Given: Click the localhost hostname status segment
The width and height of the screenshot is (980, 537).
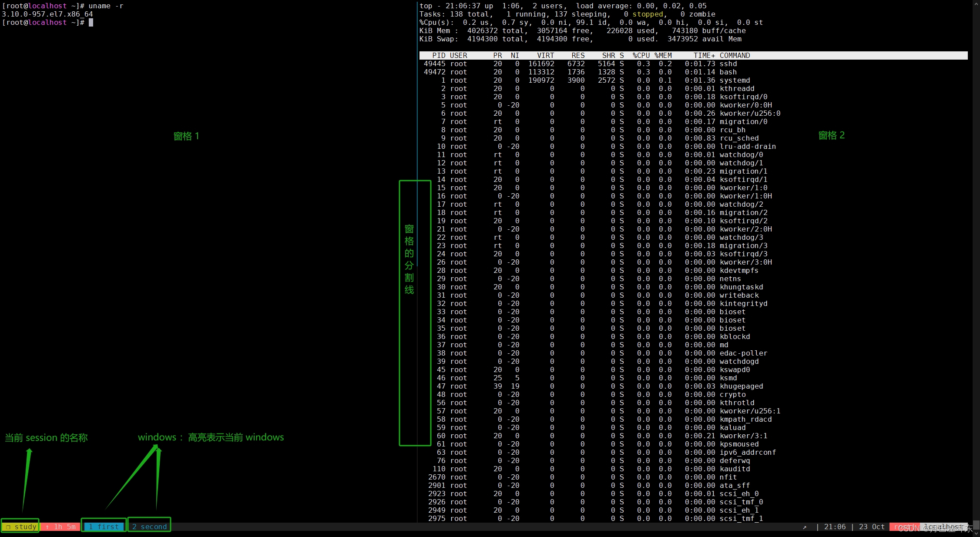Looking at the screenshot, I should click(x=943, y=527).
